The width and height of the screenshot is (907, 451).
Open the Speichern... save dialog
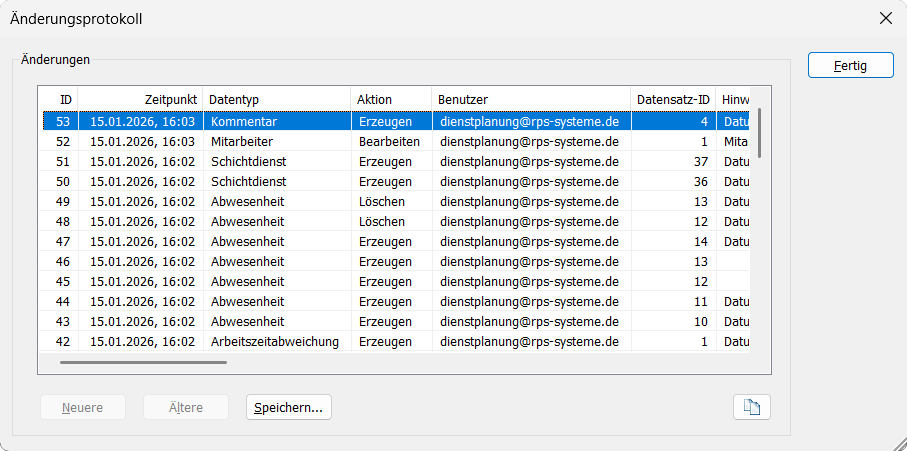[289, 407]
